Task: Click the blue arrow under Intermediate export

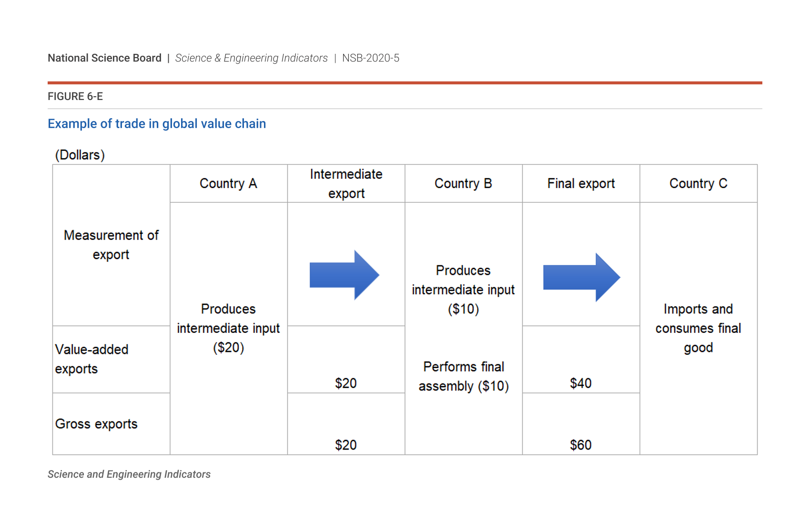Action: (344, 275)
